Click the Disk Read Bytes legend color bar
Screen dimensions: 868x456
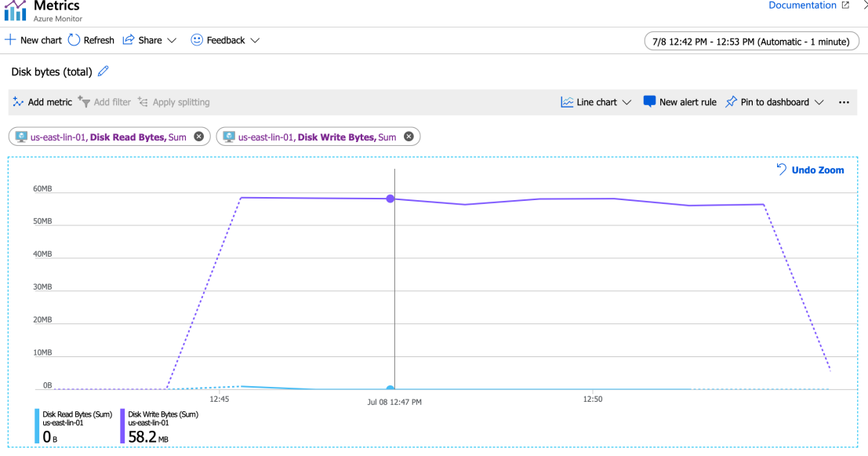click(37, 426)
